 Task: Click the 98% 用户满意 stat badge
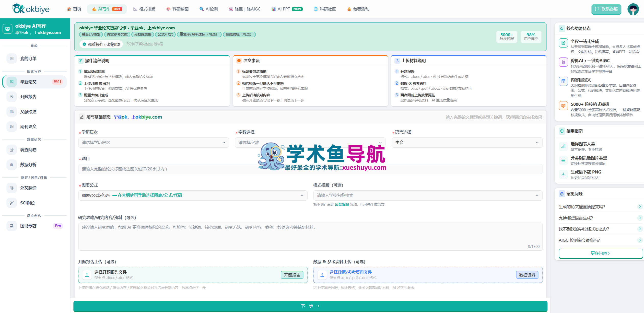tap(531, 37)
